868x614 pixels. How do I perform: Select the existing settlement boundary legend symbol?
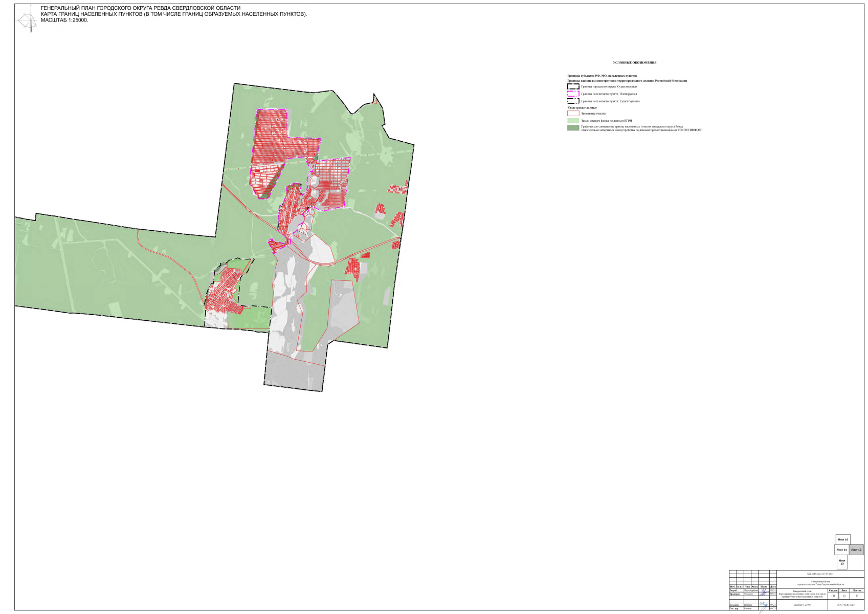point(573,101)
